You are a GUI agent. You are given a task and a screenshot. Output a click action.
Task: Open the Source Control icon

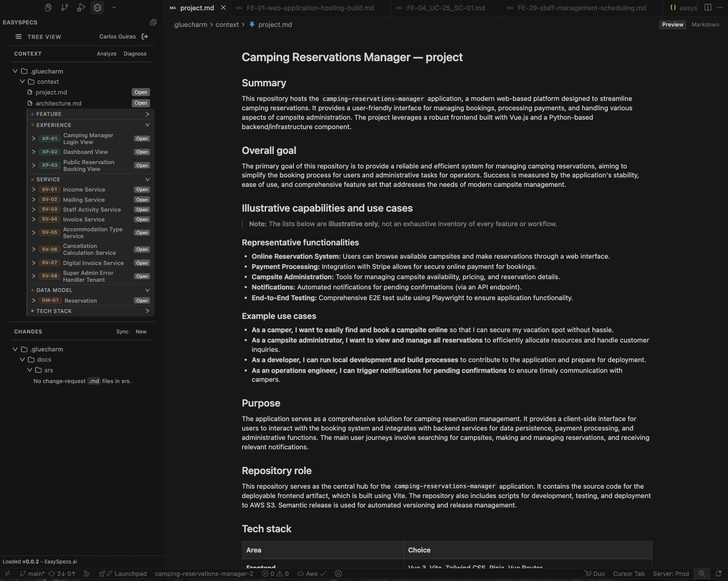[x=65, y=7]
